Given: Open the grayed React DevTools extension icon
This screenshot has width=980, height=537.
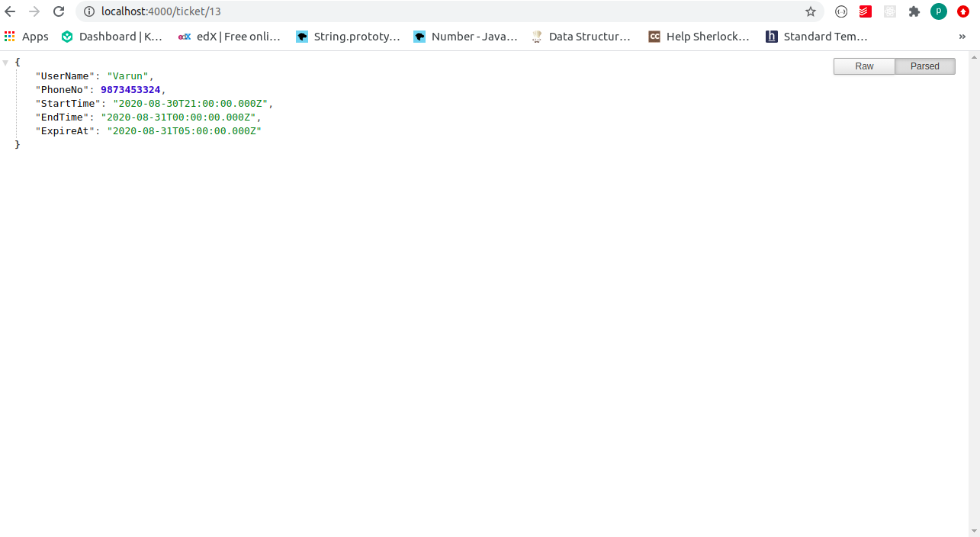Looking at the screenshot, I should click(890, 11).
